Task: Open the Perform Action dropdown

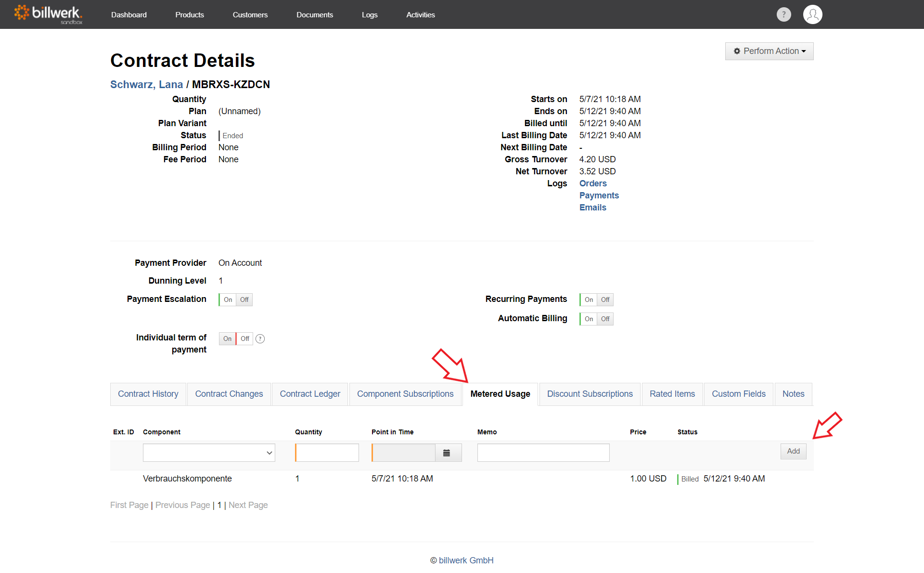Action: coord(769,51)
